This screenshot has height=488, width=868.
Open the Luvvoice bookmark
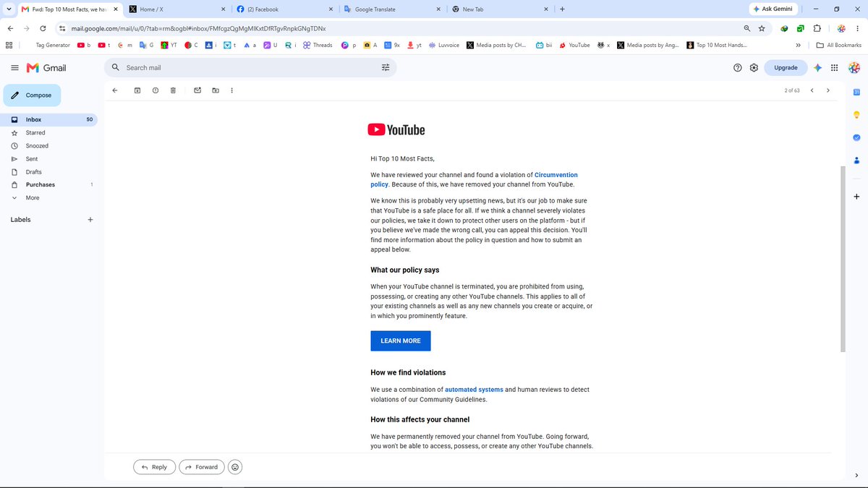click(443, 45)
